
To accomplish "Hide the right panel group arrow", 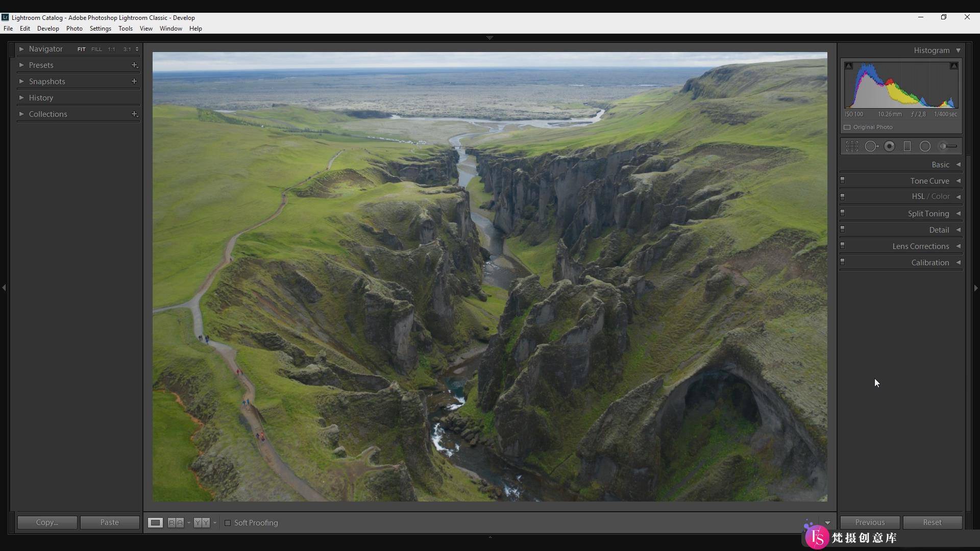I will (976, 288).
